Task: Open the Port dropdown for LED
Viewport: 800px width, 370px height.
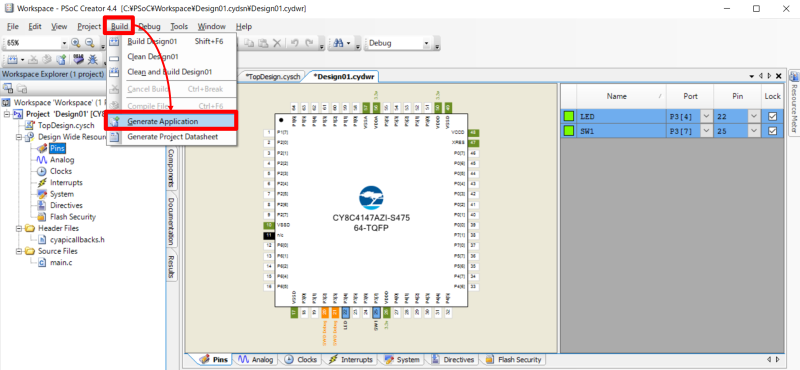Action: [706, 116]
